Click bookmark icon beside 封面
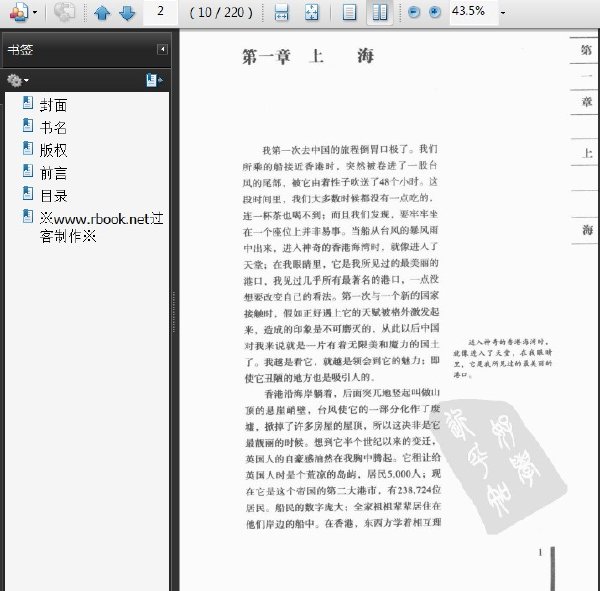Screen dimensions: 600x591 click(28, 103)
